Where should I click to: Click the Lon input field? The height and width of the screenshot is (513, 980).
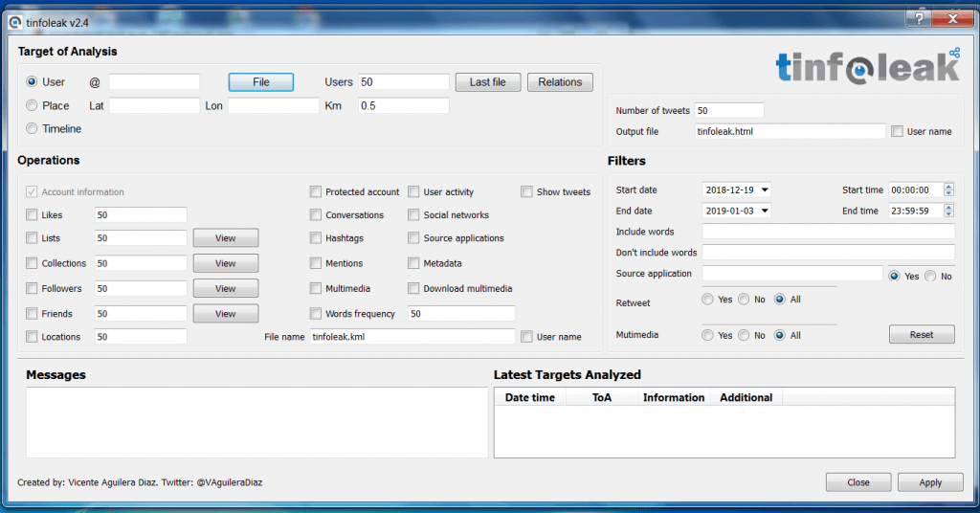click(273, 105)
